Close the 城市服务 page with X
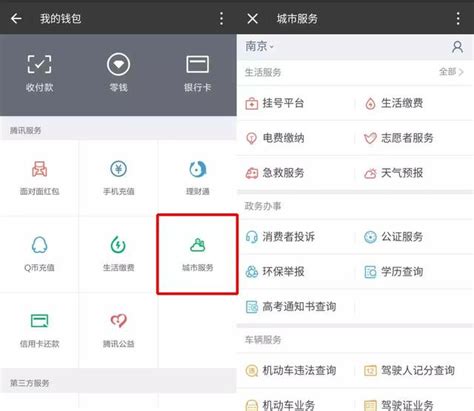The image size is (474, 411). click(253, 19)
